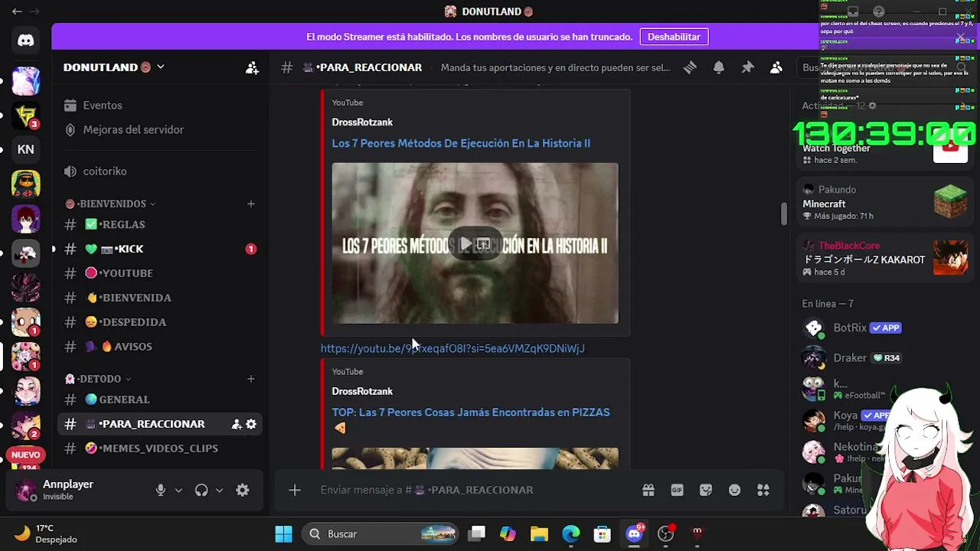This screenshot has width=980, height=551.
Task: Open OBS Studio from taskbar
Action: coord(666,533)
